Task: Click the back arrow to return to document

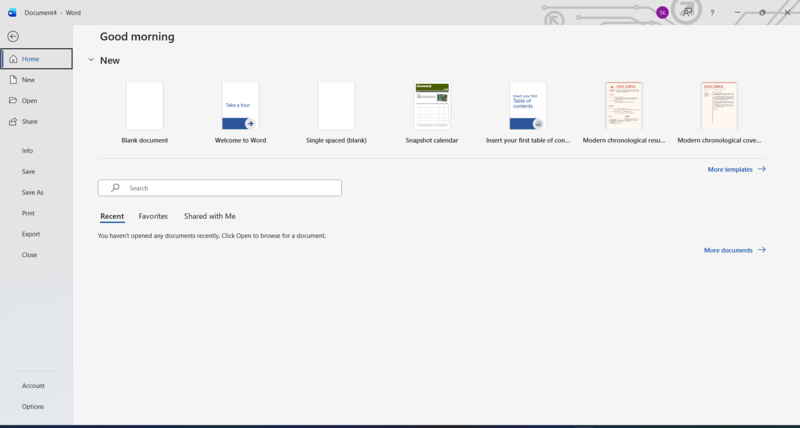Action: [13, 36]
